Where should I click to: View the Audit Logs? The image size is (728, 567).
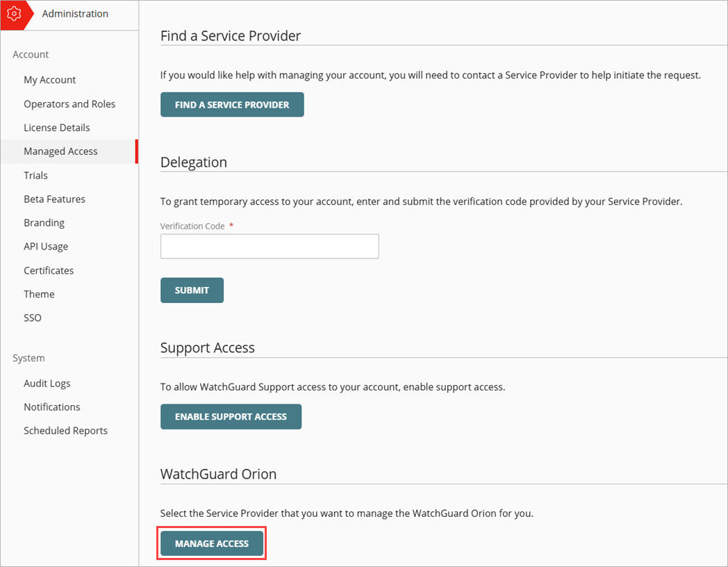pos(47,383)
